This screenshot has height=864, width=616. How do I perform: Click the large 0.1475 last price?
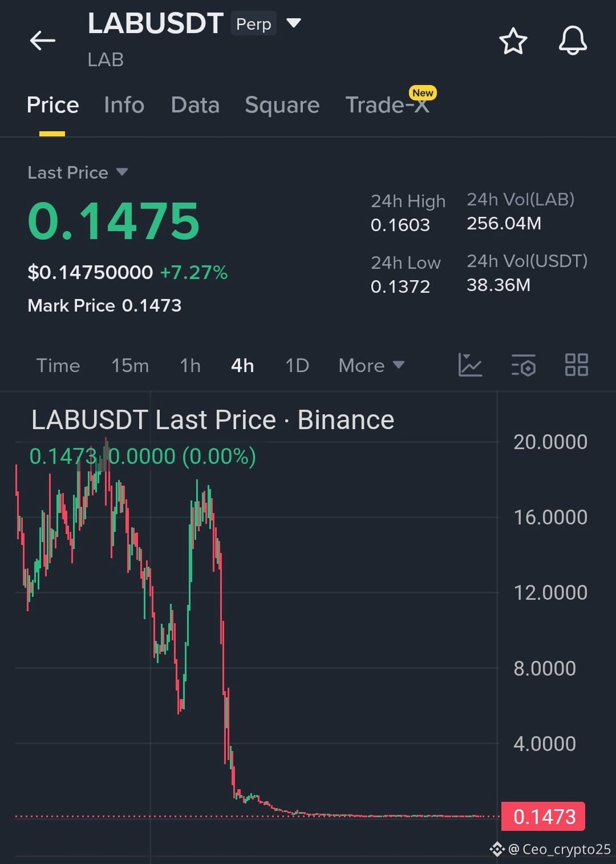(114, 221)
